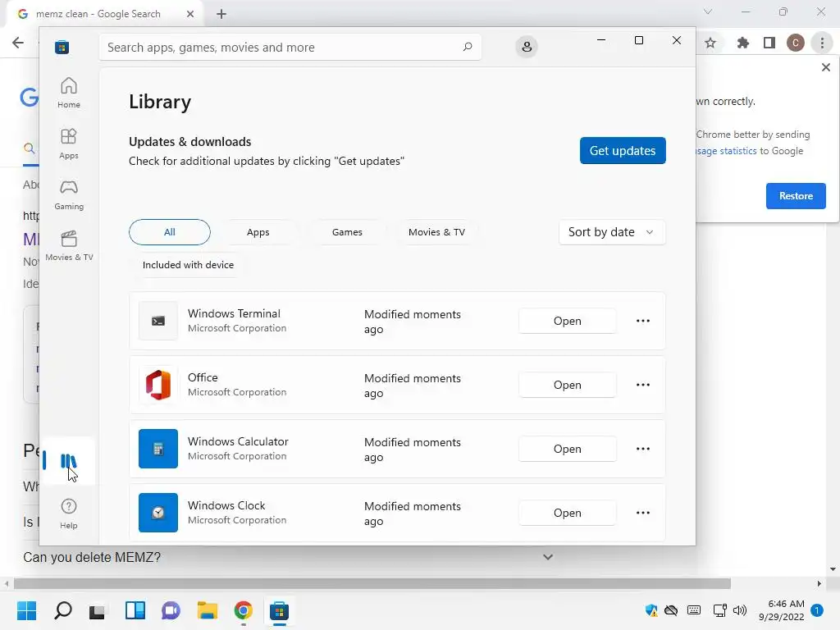This screenshot has width=840, height=630.
Task: Select the Games filter chip
Action: [347, 232]
